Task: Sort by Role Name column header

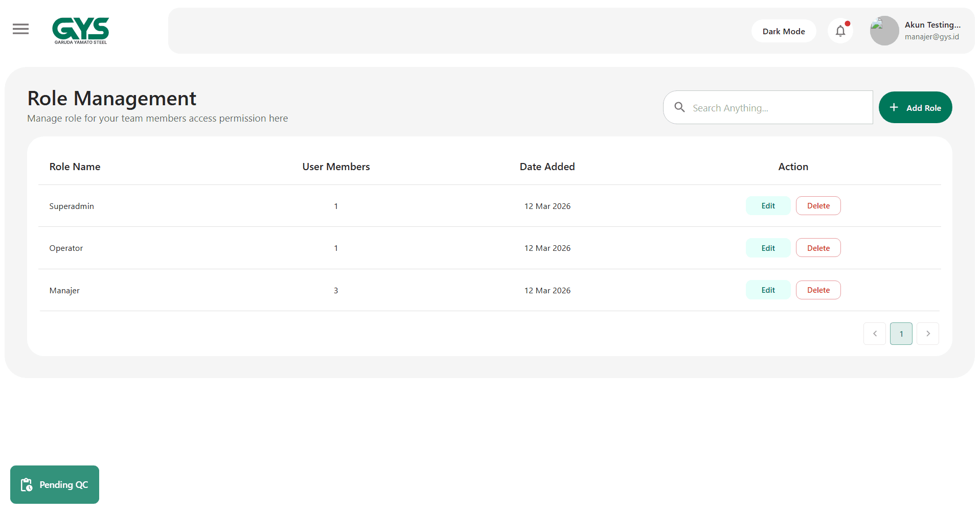Action: [75, 167]
